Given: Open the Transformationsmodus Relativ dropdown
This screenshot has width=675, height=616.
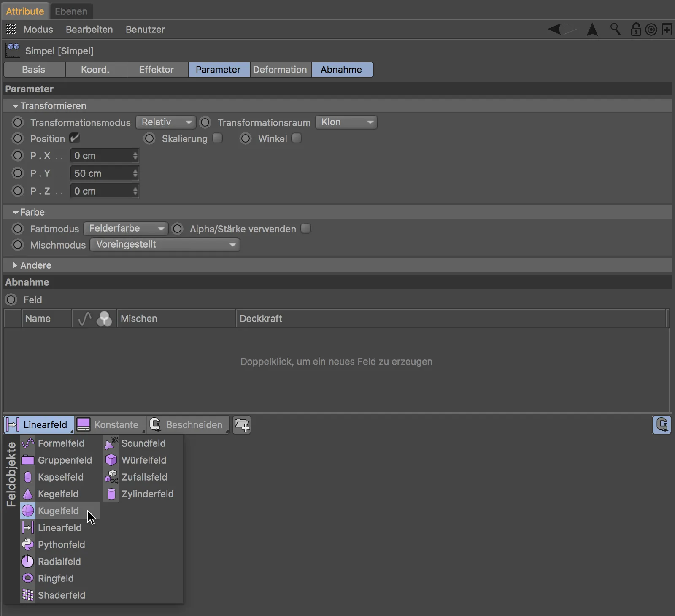Looking at the screenshot, I should point(165,122).
